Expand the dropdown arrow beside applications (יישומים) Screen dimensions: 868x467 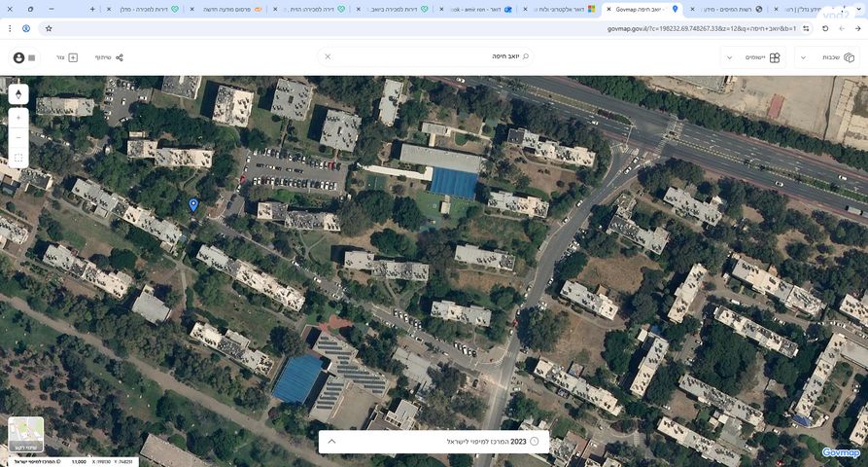click(x=728, y=57)
